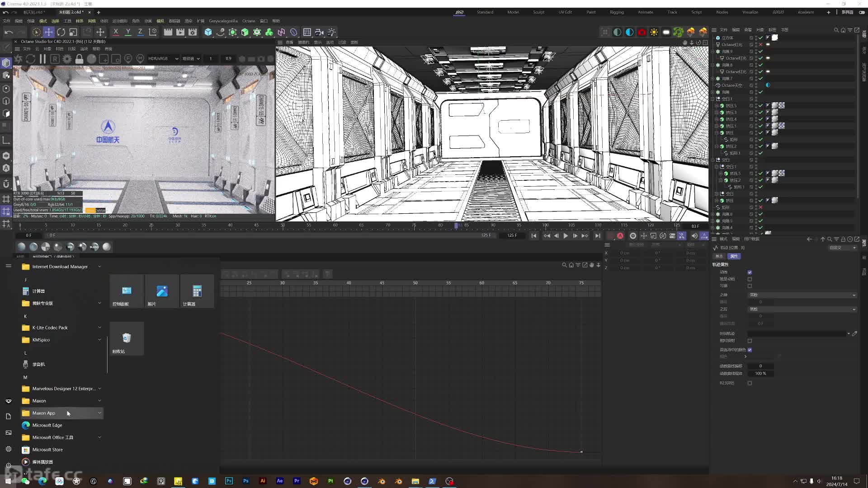
Task: Expand the Marvelous Designer 12 folder
Action: click(62, 389)
